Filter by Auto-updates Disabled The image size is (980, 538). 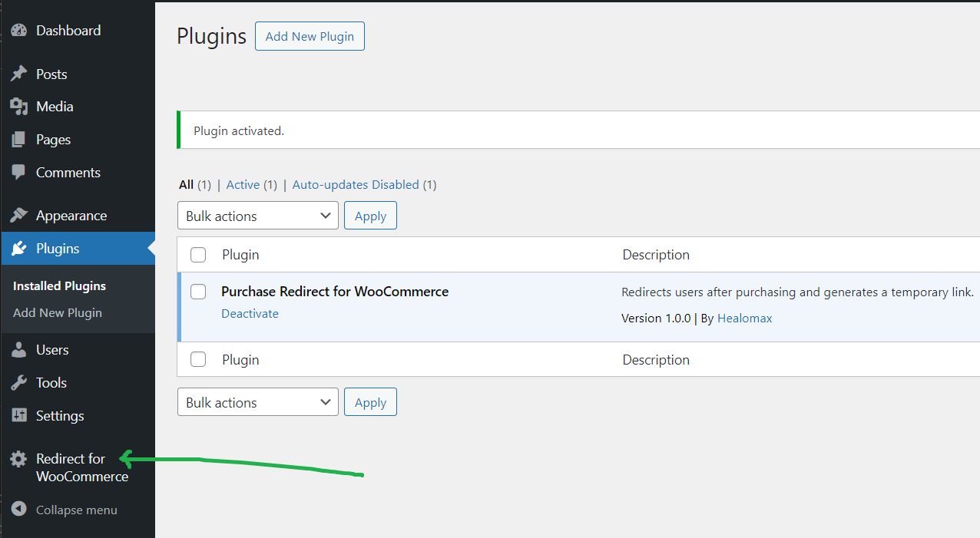pyautogui.click(x=356, y=185)
